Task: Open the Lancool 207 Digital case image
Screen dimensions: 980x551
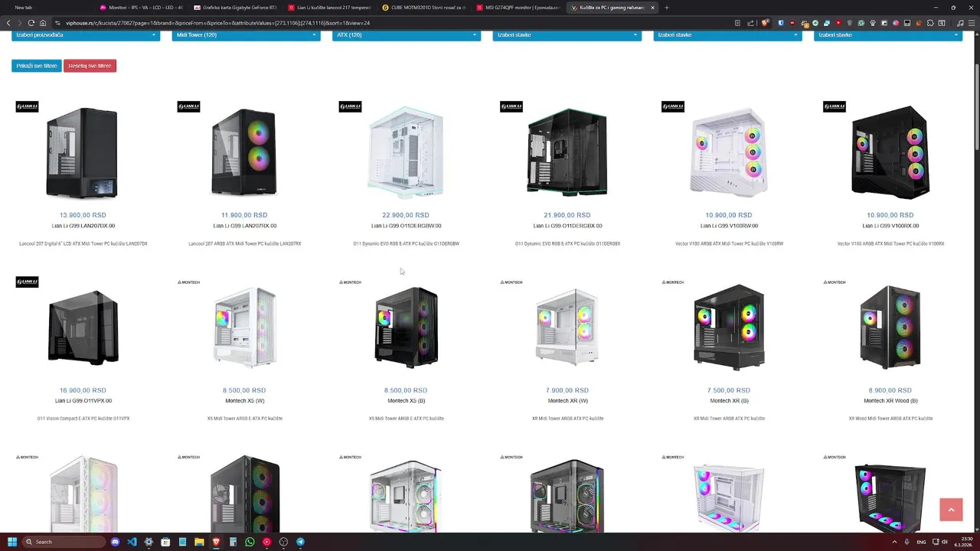Action: 83,153
